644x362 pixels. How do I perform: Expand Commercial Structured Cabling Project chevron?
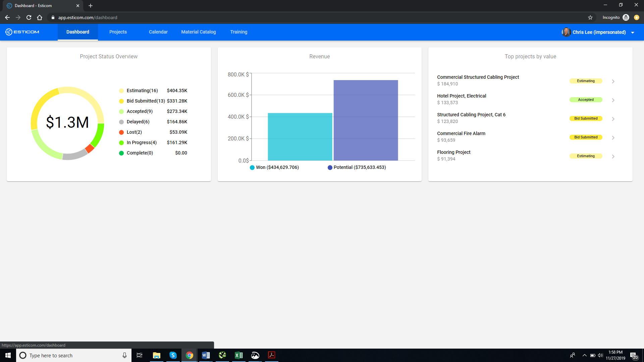(x=613, y=81)
